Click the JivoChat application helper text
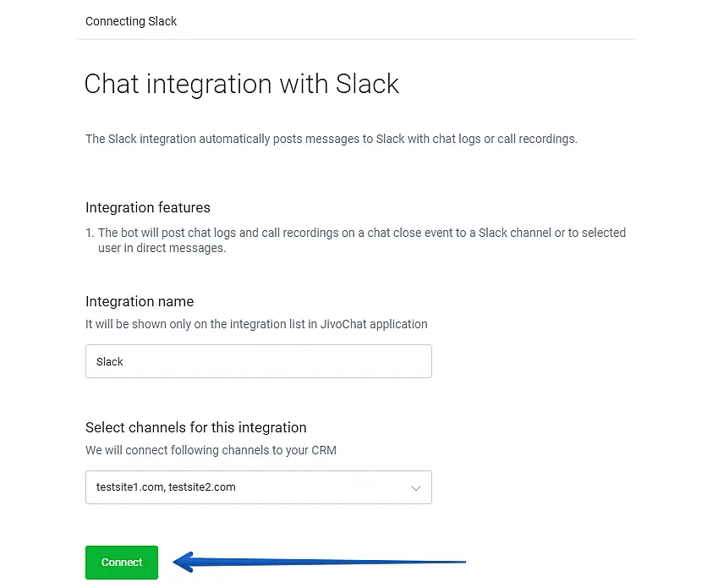 point(256,324)
